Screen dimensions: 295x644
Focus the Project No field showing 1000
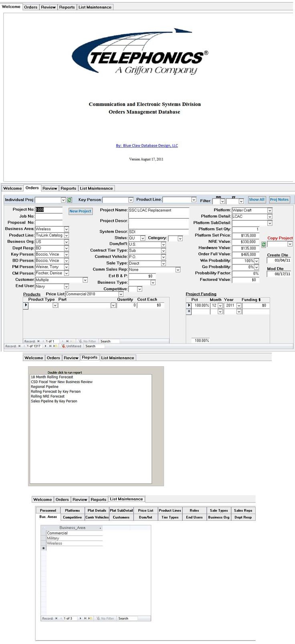[49, 209]
